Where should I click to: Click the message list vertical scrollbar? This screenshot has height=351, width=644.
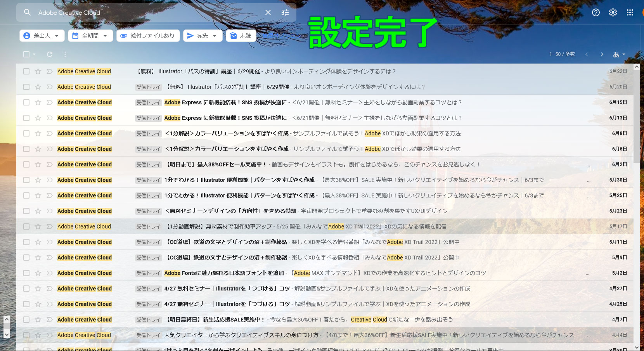(x=637, y=117)
